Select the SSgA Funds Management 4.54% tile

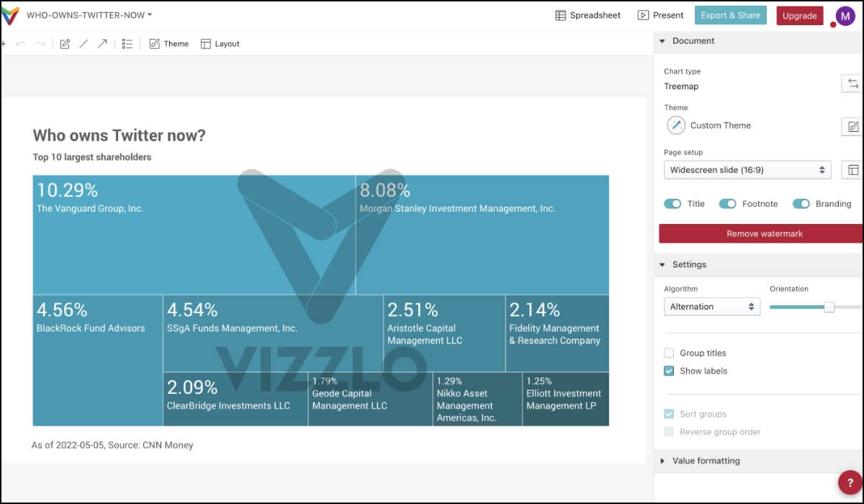pyautogui.click(x=273, y=333)
